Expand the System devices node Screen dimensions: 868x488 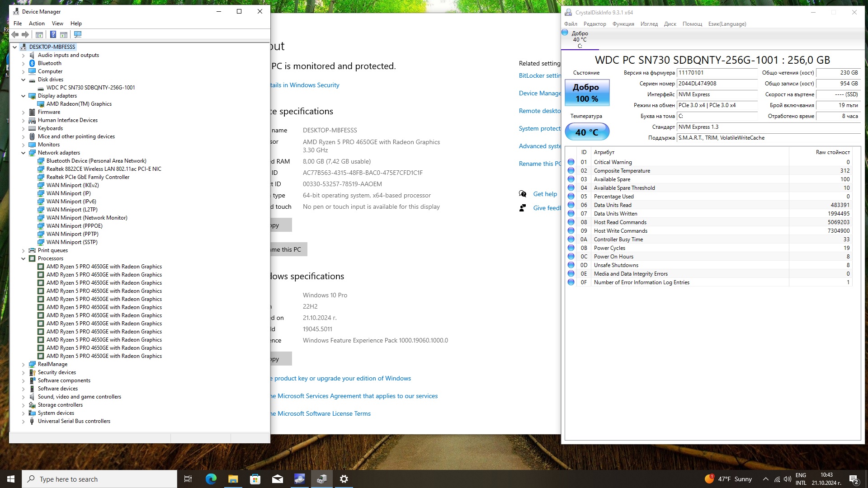[24, 413]
